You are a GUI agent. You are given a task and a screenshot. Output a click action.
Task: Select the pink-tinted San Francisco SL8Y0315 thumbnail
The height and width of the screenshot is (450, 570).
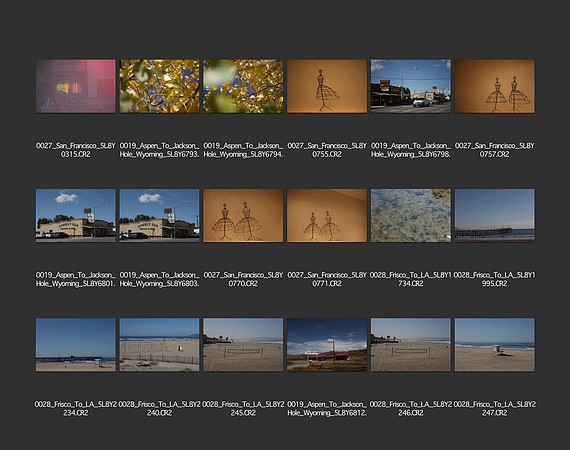pyautogui.click(x=76, y=87)
